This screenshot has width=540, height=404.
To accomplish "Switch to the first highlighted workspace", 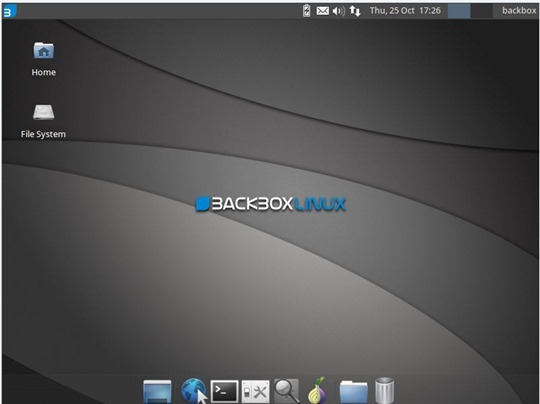I will click(459, 11).
